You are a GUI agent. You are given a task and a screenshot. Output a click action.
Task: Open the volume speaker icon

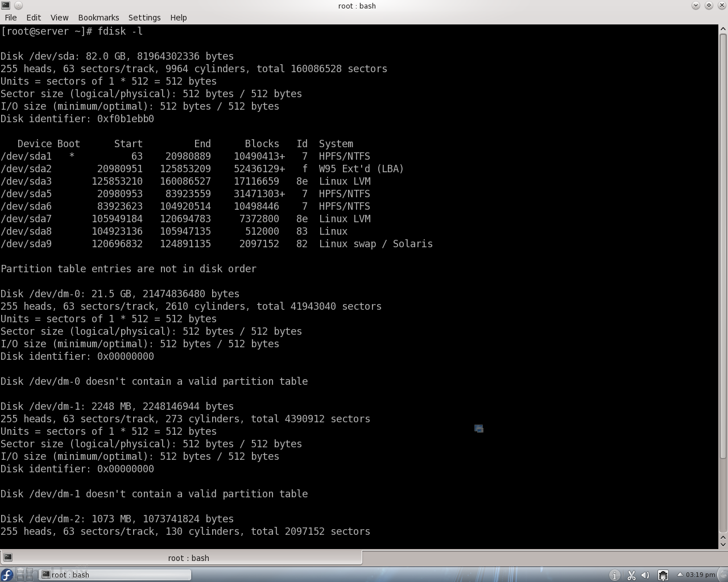646,575
